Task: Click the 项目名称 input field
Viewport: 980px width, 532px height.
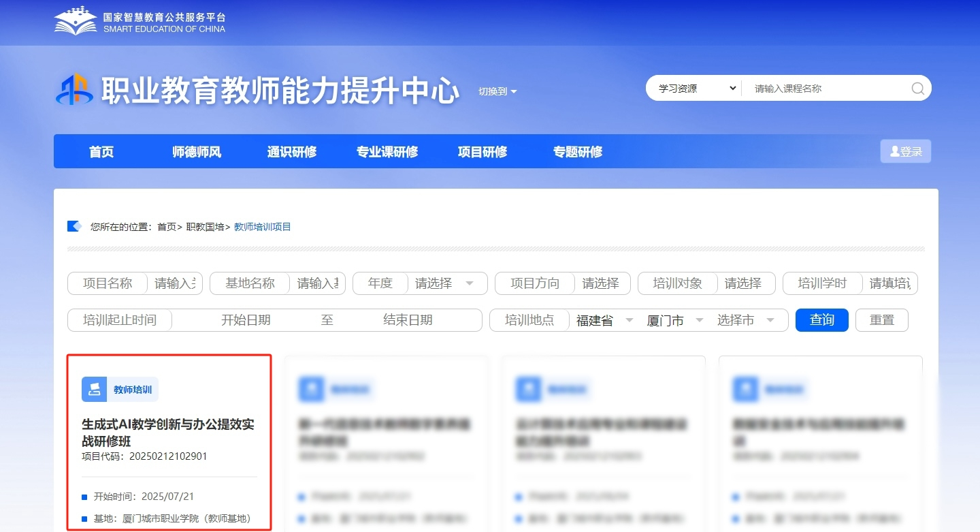Action: (174, 283)
